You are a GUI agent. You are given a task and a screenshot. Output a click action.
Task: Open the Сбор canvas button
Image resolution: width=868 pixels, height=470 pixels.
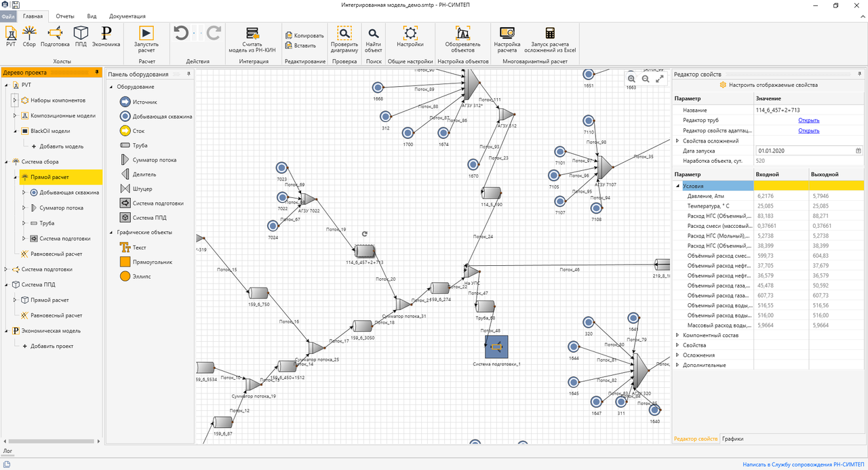click(x=29, y=36)
